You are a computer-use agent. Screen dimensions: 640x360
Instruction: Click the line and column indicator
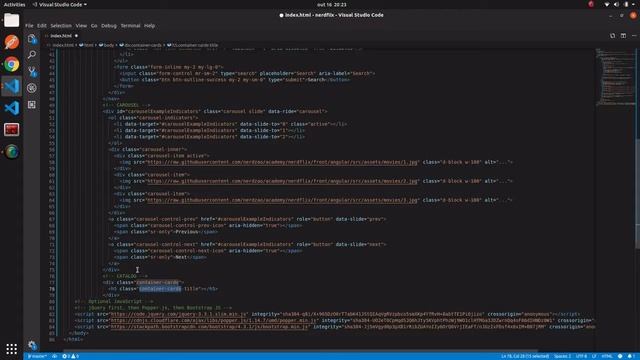(525, 356)
